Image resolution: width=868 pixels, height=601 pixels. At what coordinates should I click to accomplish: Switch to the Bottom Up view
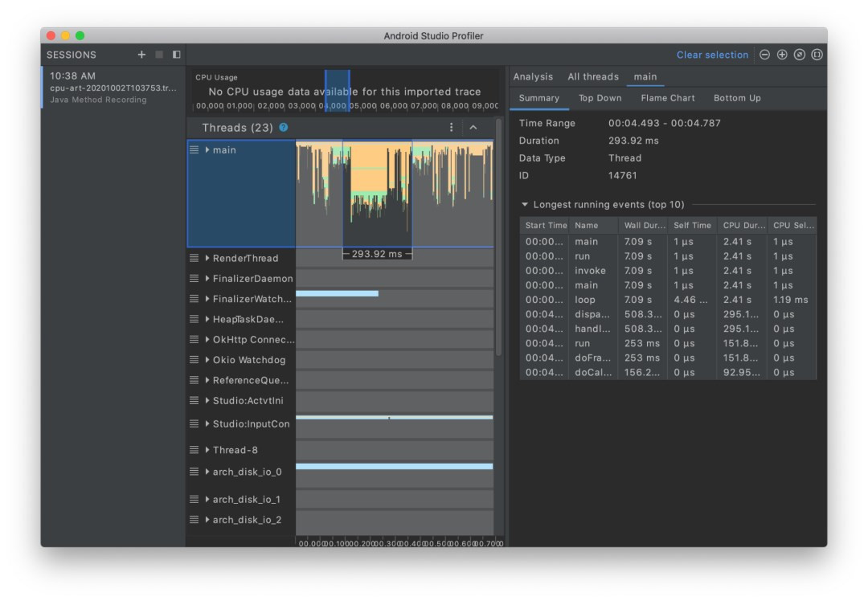coord(737,97)
